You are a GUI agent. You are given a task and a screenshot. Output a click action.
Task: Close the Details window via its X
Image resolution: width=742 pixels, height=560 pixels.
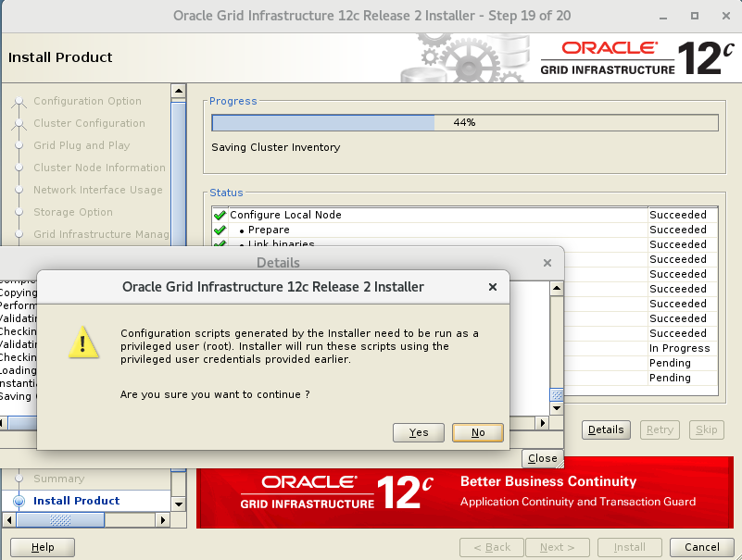coord(547,263)
